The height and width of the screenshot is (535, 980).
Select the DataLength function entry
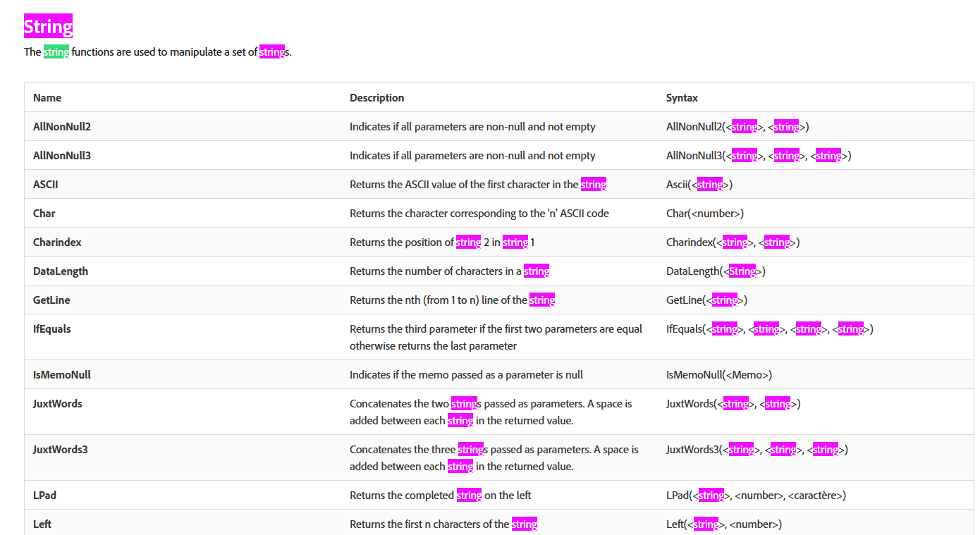point(60,271)
